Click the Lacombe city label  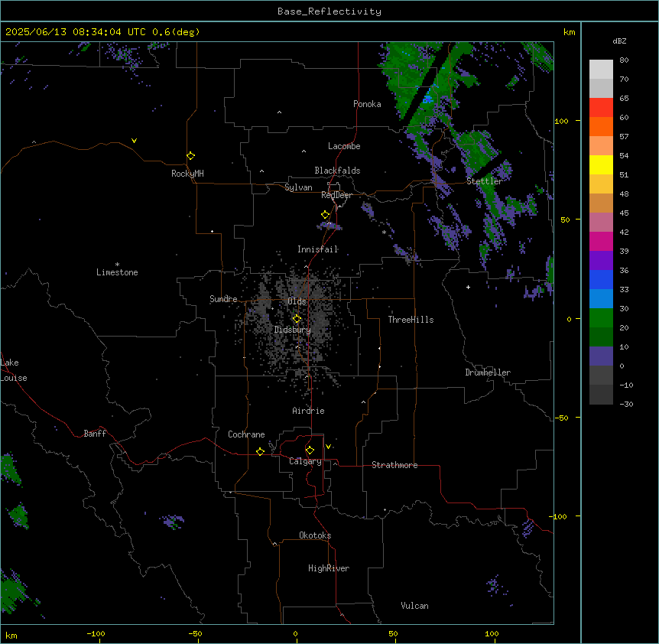pos(344,146)
